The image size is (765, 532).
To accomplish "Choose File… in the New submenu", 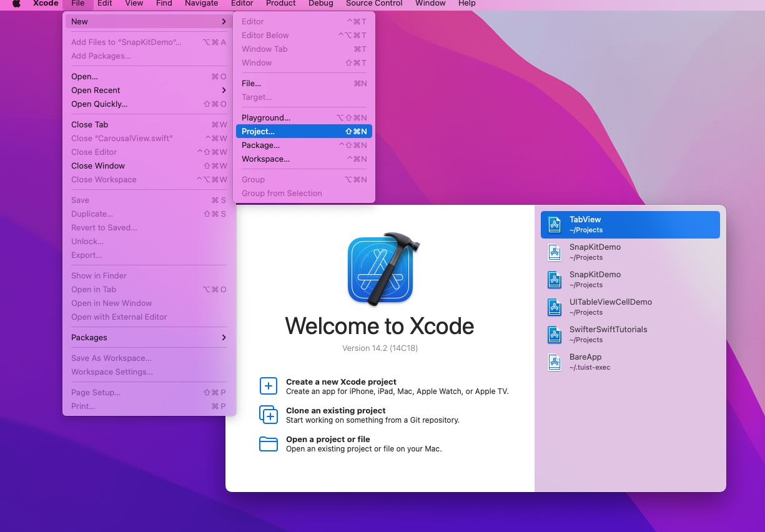I will [x=304, y=83].
